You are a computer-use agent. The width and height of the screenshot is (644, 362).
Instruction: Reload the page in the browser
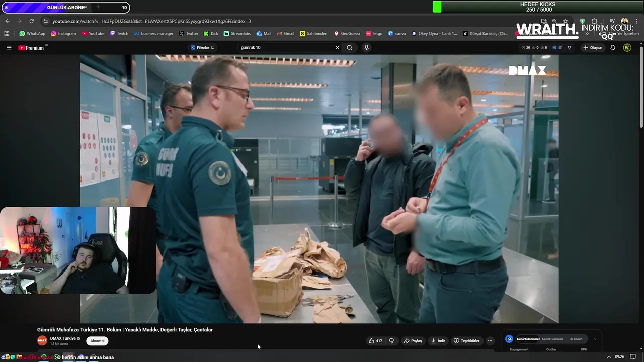(31, 21)
